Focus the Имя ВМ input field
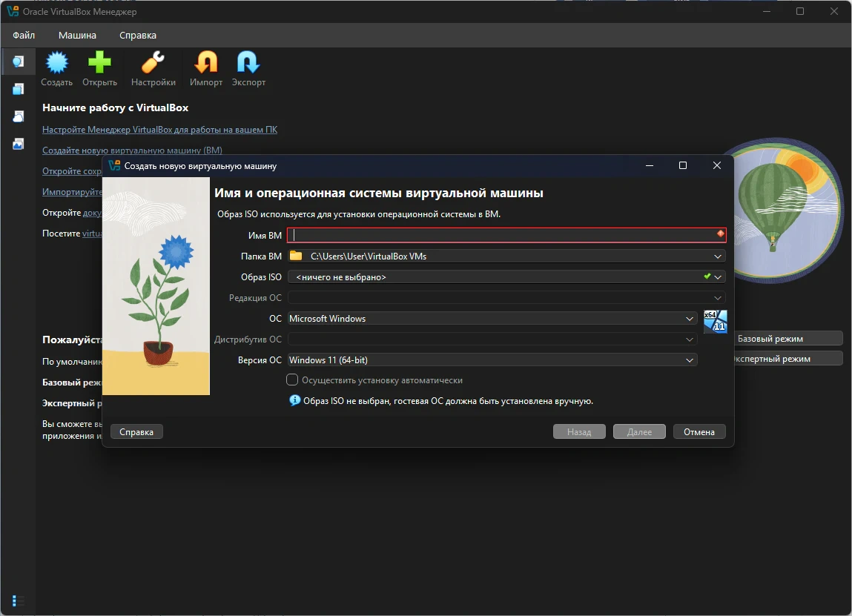Screen dimensions: 852x616 [506, 235]
